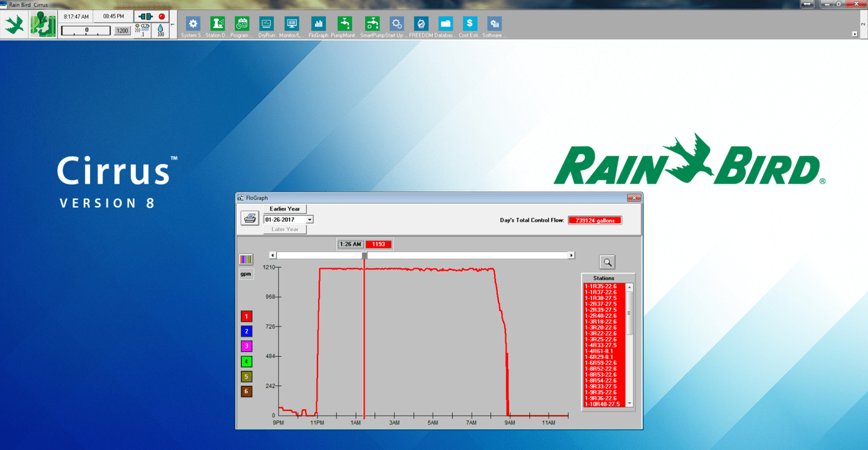Click the Later Year button
Screen dimensions: 868x450
pos(285,229)
